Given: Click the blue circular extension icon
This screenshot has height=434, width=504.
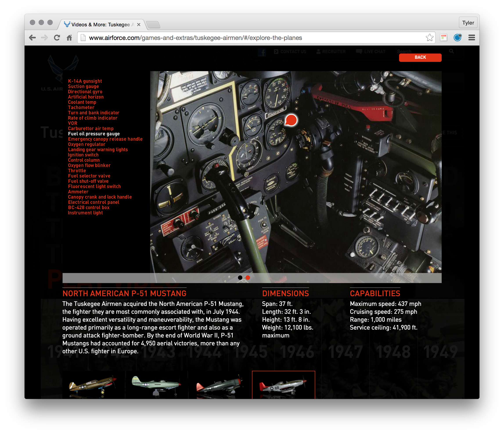Looking at the screenshot, I should 457,38.
